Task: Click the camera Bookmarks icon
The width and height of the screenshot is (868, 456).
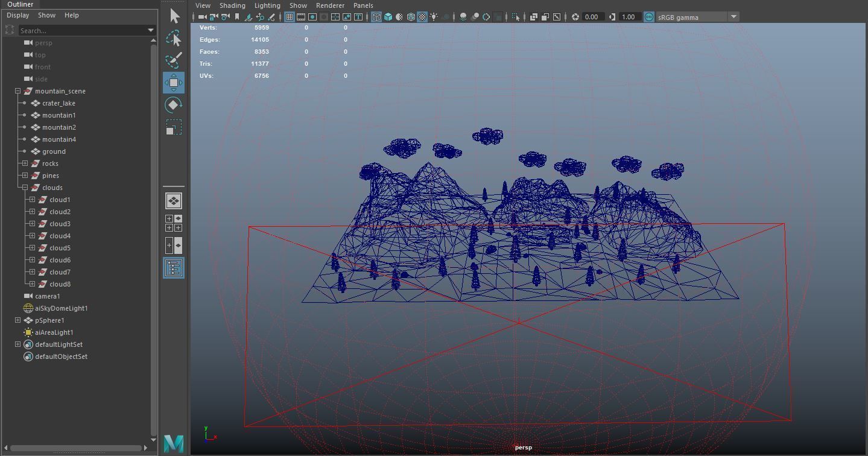Action: tap(237, 17)
